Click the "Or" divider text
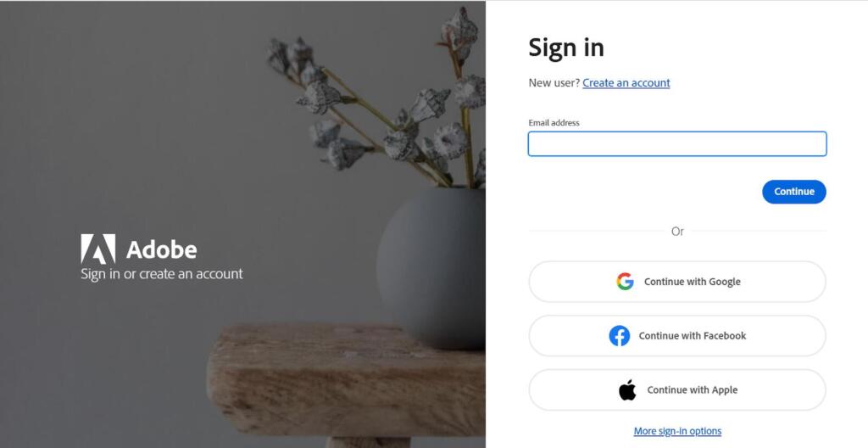Image resolution: width=868 pixels, height=448 pixels. [x=677, y=231]
